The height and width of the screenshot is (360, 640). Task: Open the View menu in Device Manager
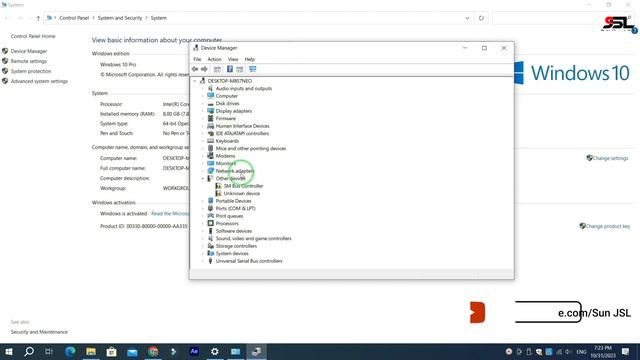point(233,59)
